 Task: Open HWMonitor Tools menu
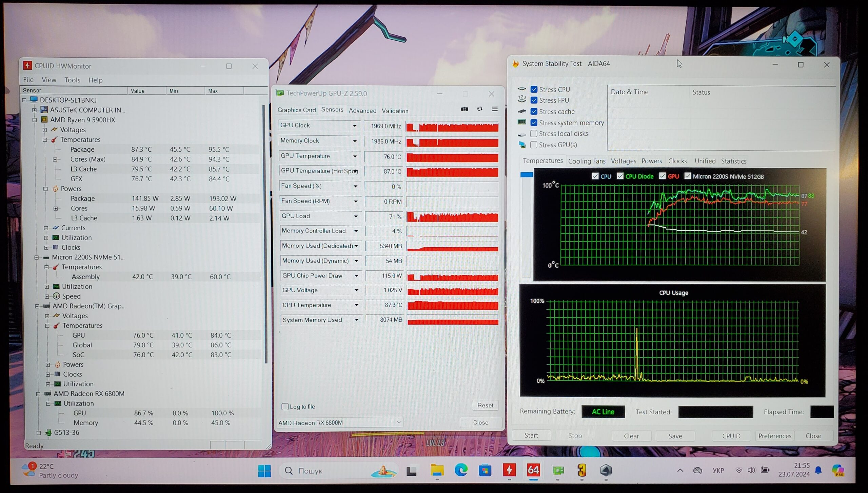point(72,80)
